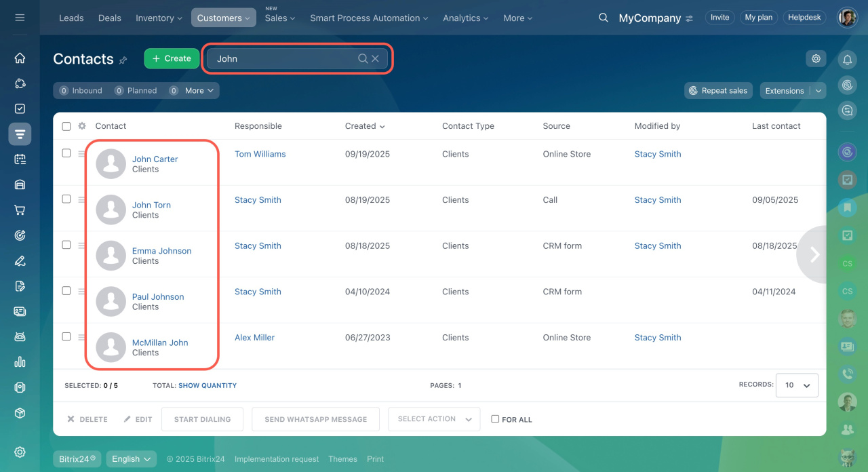Click inside the John search field
Viewport: 868px width, 472px height.
[x=285, y=59]
